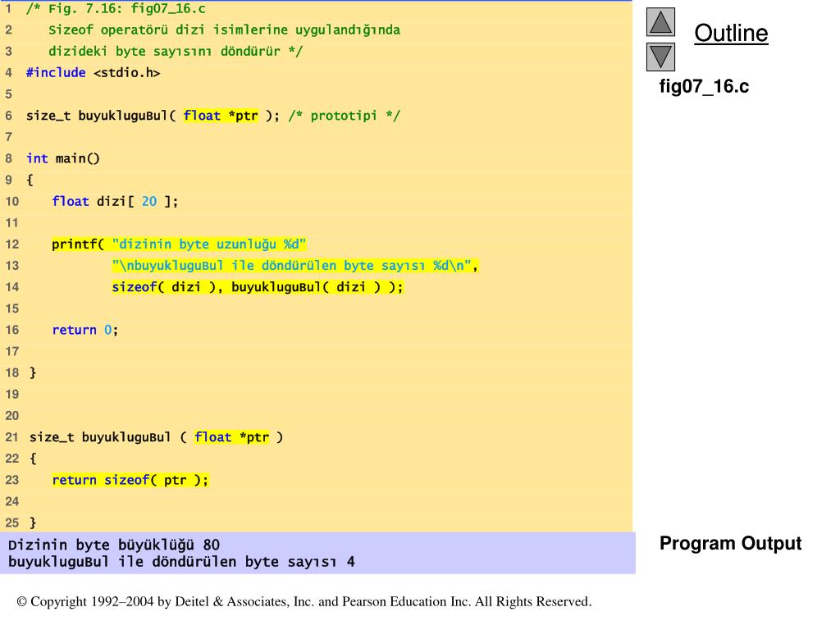Click the 'Fig. 7.16: fig07_16.c' comment line
The width and height of the screenshot is (840, 630).
(116, 8)
